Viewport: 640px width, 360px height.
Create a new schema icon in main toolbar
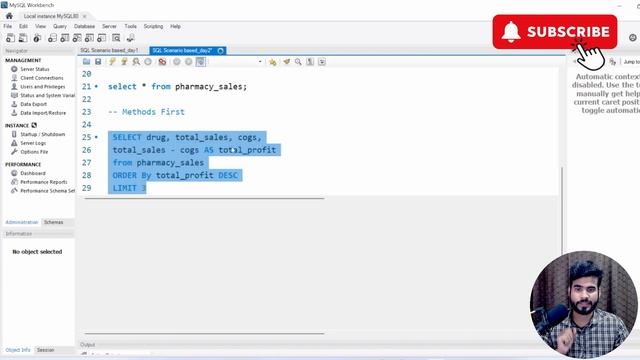52,38
